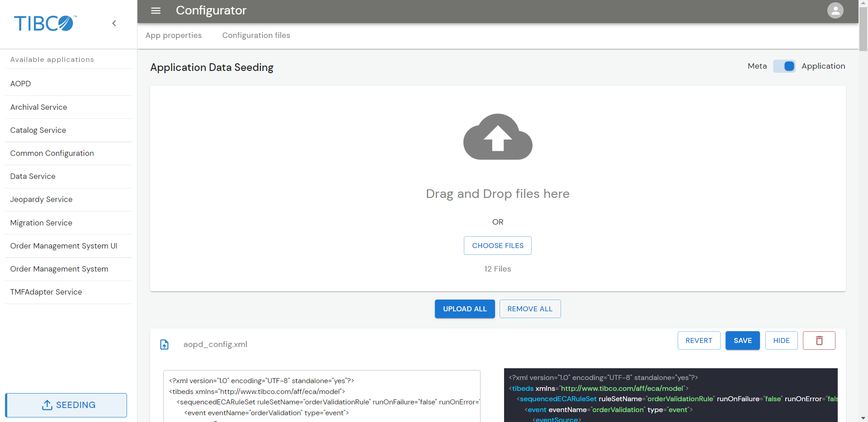Viewport: 868px width, 422px height.
Task: Click the 'Meta' toggle label
Action: click(x=757, y=66)
